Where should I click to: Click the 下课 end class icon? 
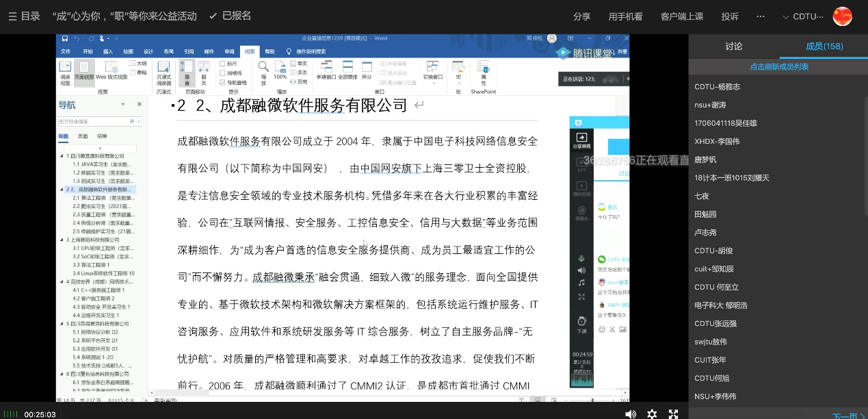[x=581, y=324]
